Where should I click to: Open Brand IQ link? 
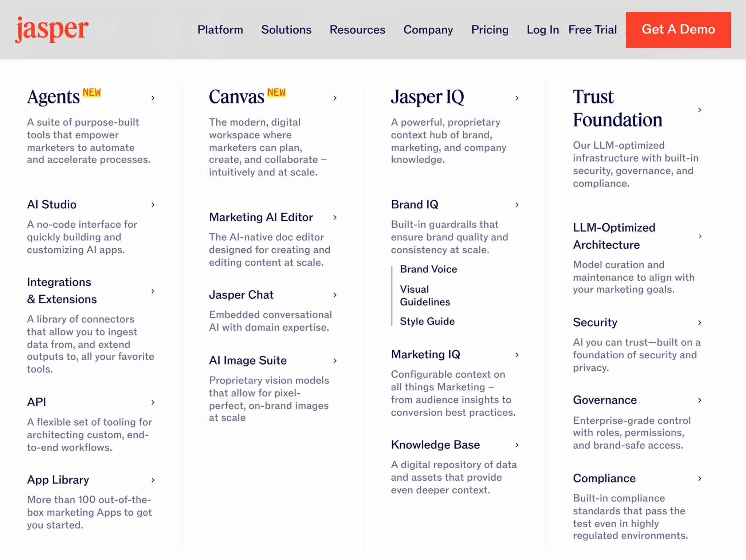415,205
